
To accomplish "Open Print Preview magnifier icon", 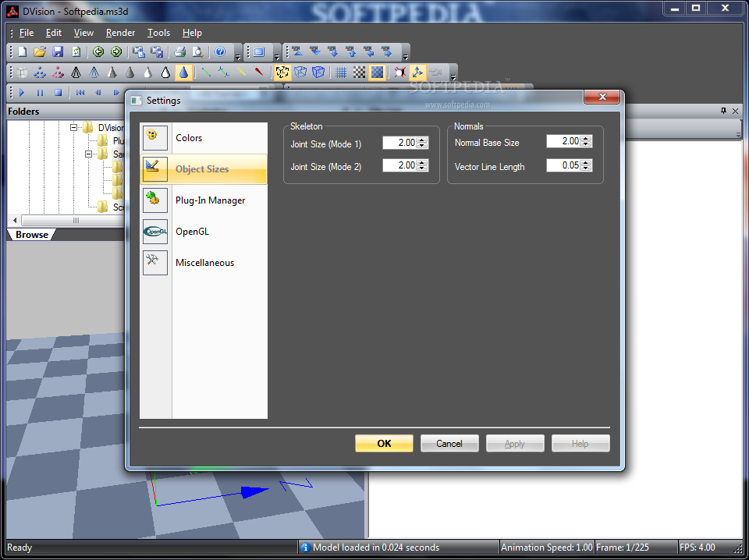I will (x=197, y=51).
